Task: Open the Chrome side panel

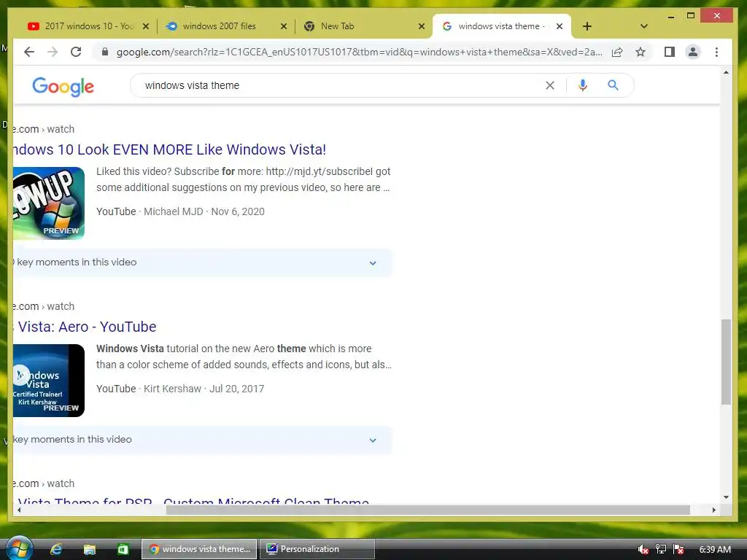Action: [x=670, y=52]
